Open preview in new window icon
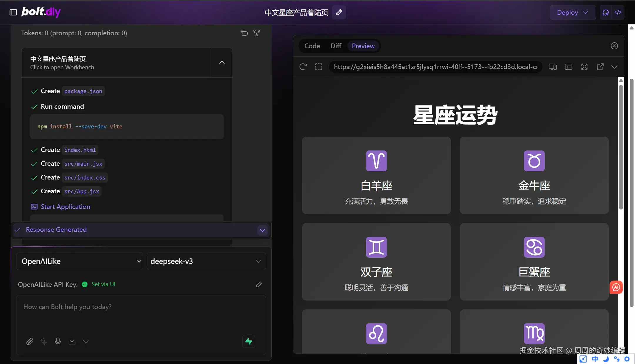This screenshot has height=364, width=635. (x=600, y=67)
